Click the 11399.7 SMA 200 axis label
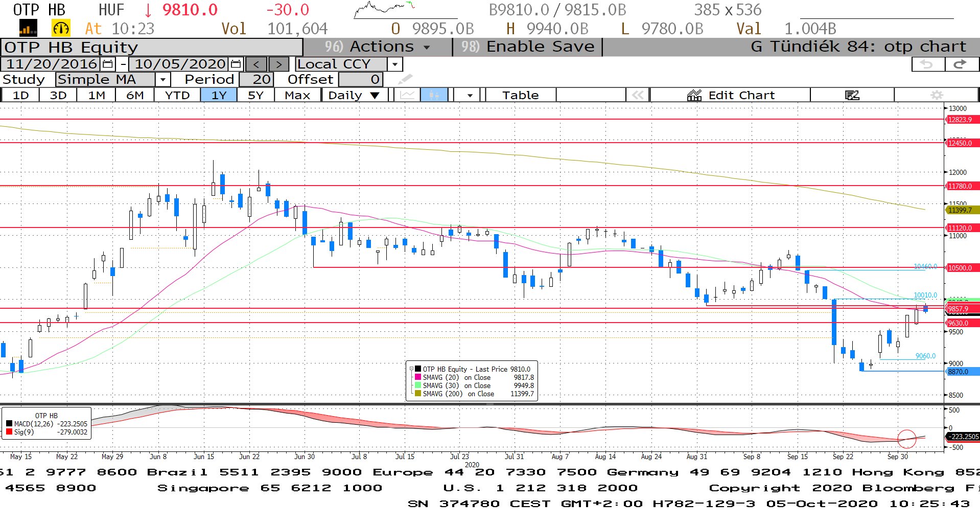980x524 pixels. click(963, 210)
